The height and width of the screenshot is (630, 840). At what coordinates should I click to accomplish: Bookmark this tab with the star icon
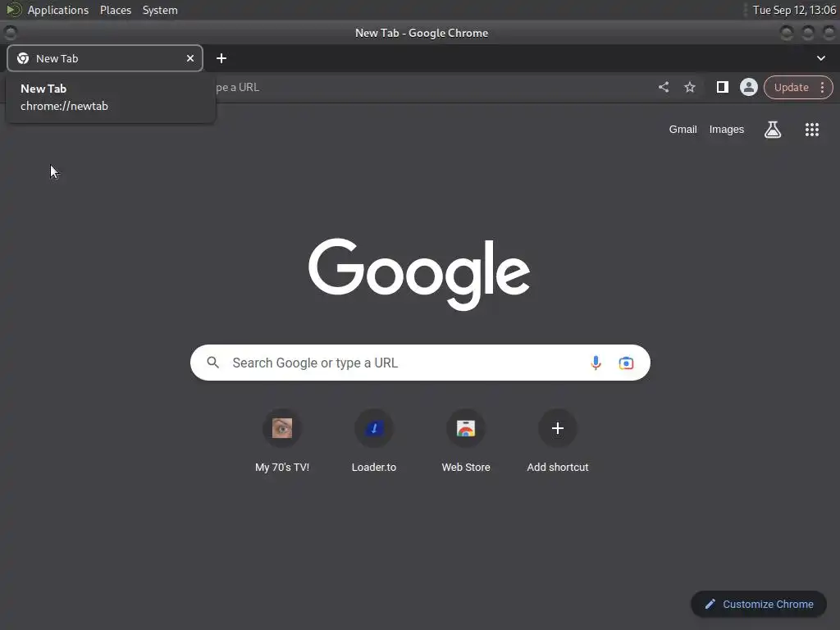coord(689,87)
